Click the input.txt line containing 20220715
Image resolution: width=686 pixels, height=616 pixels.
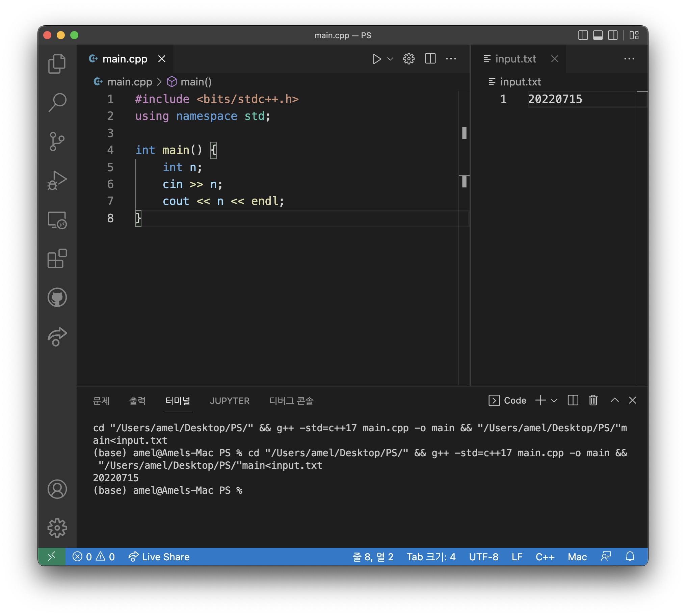555,99
